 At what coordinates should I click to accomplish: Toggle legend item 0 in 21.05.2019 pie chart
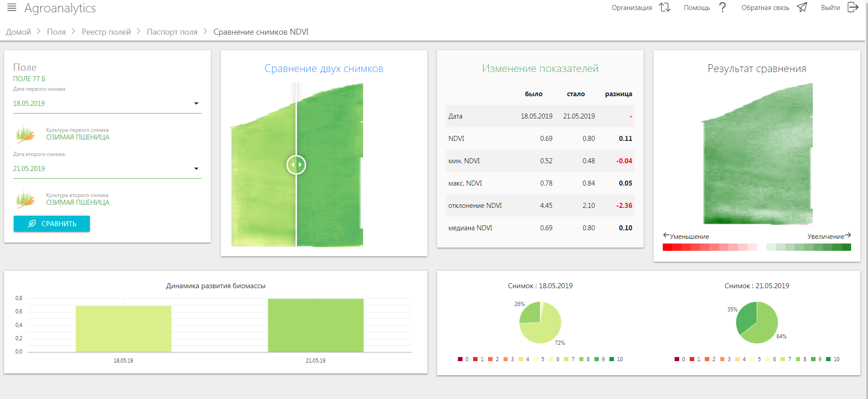679,359
